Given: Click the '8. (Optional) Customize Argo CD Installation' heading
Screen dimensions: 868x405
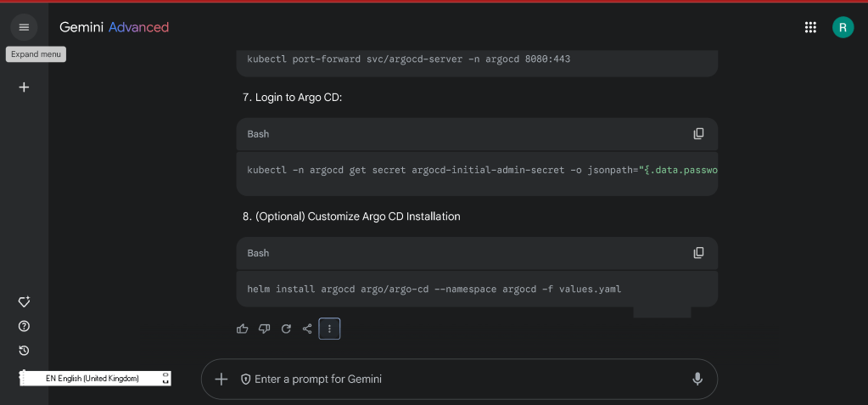Looking at the screenshot, I should [x=351, y=217].
